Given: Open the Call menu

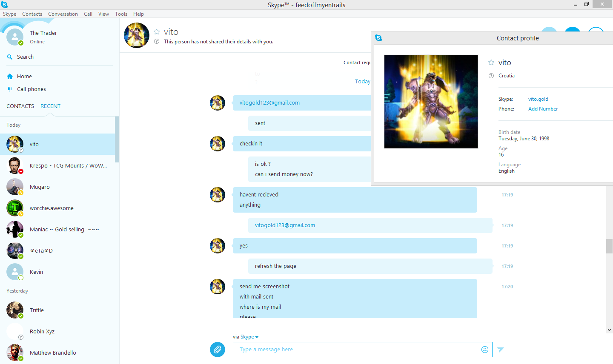Looking at the screenshot, I should click(88, 14).
